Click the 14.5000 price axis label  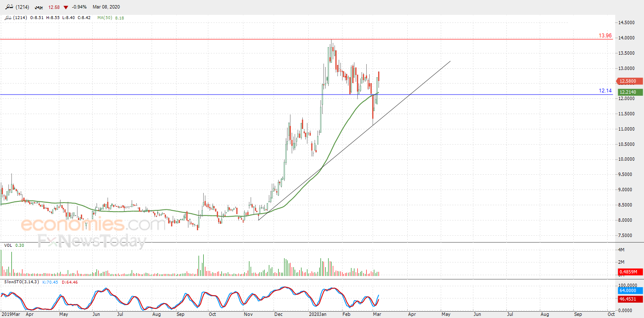click(628, 23)
